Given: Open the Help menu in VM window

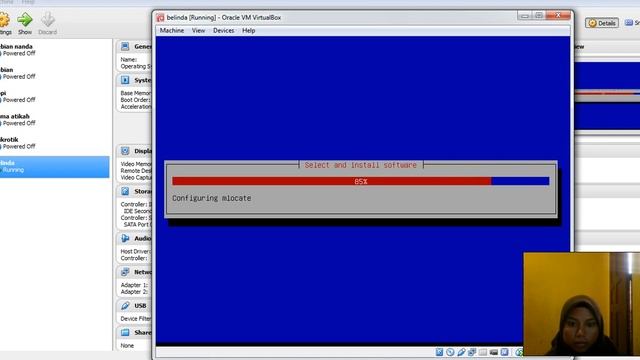Looking at the screenshot, I should pyautogui.click(x=248, y=31).
